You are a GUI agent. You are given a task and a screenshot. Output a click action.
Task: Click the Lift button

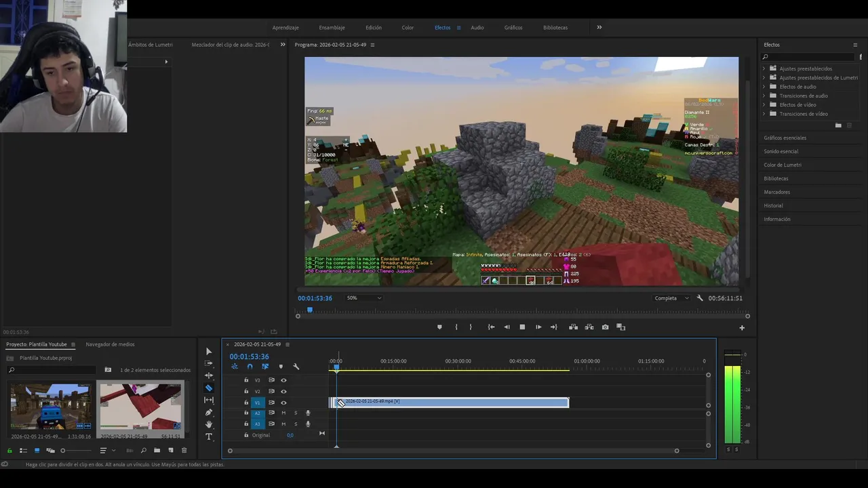[x=573, y=327]
